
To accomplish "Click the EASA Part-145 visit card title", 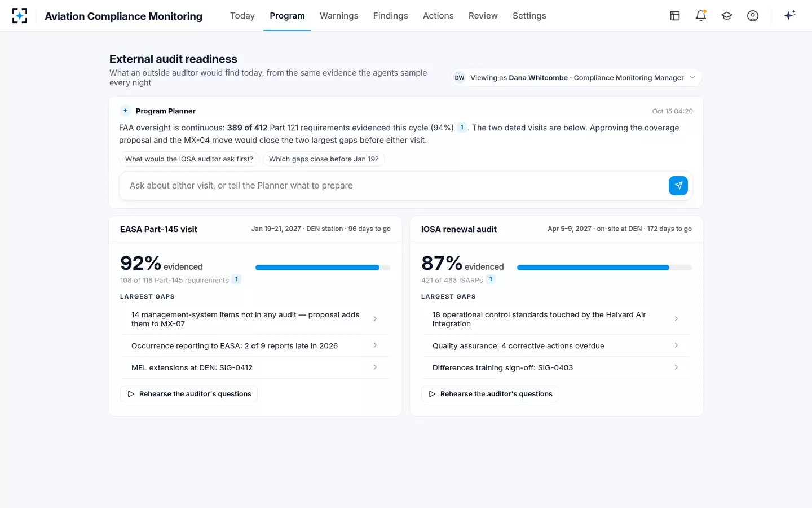I will coord(158,229).
